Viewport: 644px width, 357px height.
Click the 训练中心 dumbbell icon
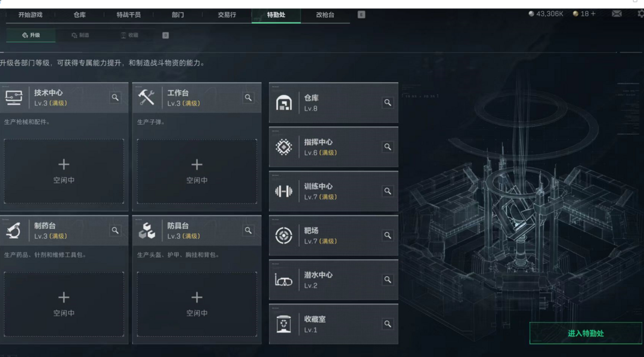point(283,191)
